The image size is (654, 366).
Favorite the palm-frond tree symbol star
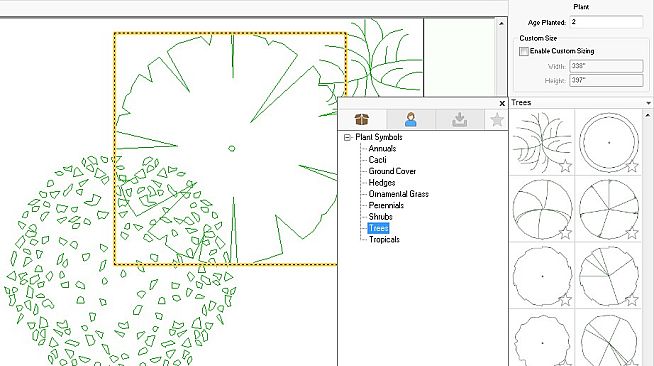565,166
